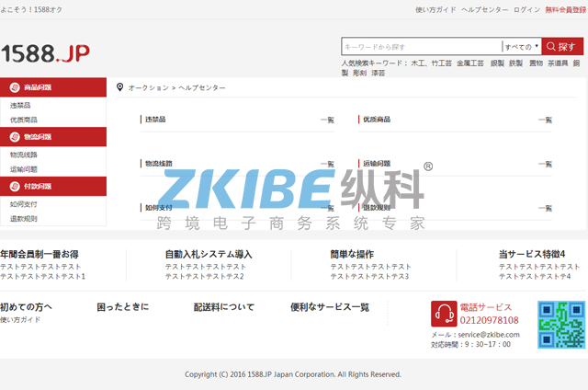Open 如何支付 in the sidebar
The image size is (588, 390).
(24, 204)
